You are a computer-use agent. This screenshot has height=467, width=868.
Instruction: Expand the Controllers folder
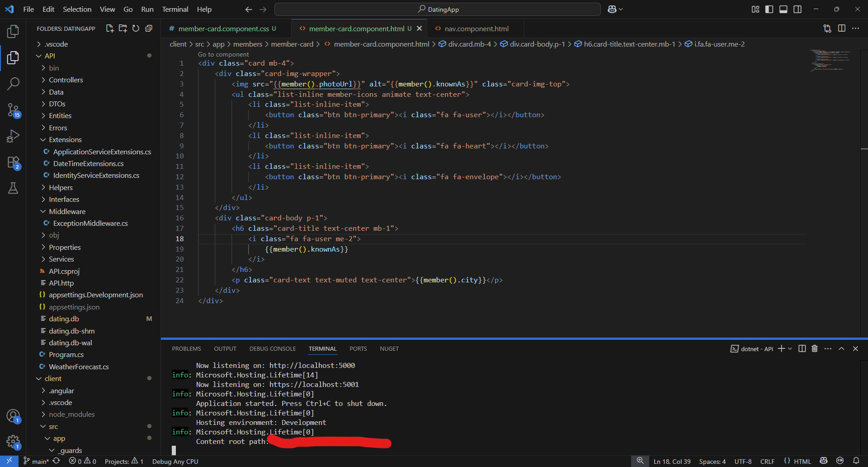66,80
